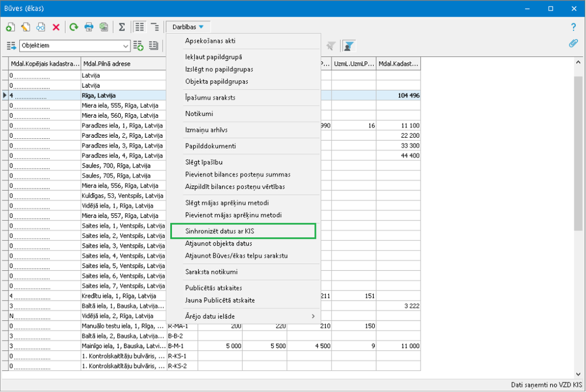Select Atjaunot Būves/ēkas telpu sarakstu
Image resolution: width=586 pixels, height=392 pixels.
tap(243, 255)
